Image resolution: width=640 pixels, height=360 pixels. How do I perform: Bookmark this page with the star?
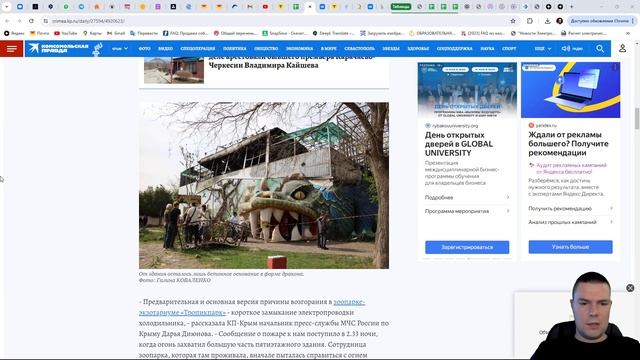coord(513,21)
